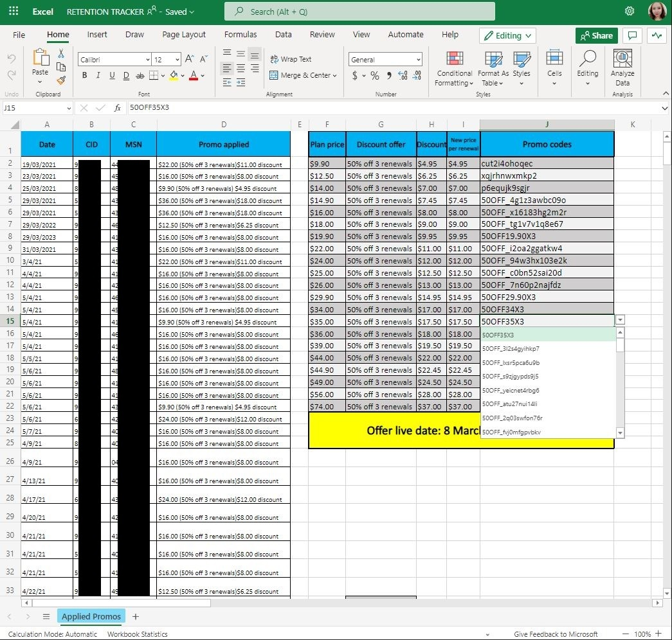The image size is (672, 640).
Task: Click the Conditional Formatting icon
Action: click(x=454, y=58)
